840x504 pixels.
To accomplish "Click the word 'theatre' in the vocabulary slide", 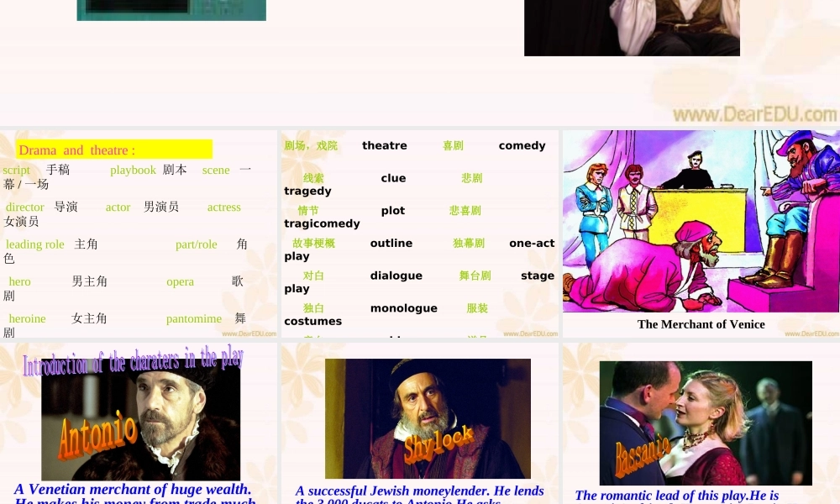I will coord(385,145).
